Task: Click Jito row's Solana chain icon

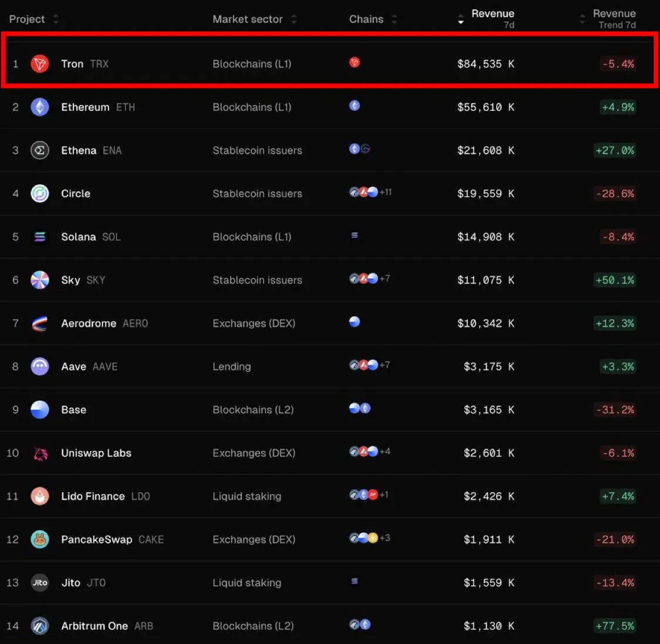Action: (x=354, y=581)
